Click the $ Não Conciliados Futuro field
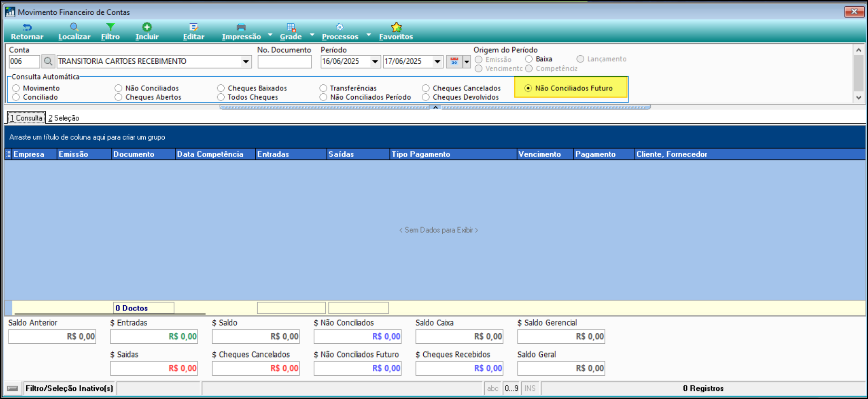 (x=358, y=369)
